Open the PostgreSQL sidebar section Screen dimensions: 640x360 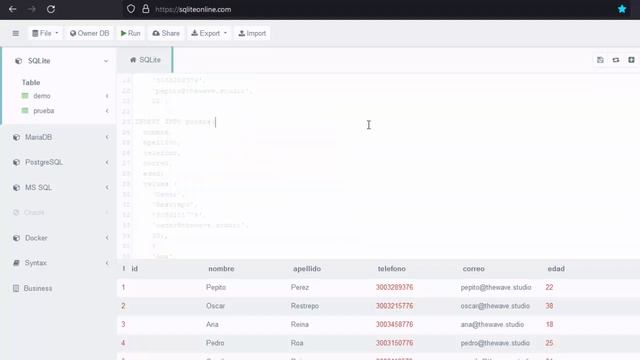(44, 162)
